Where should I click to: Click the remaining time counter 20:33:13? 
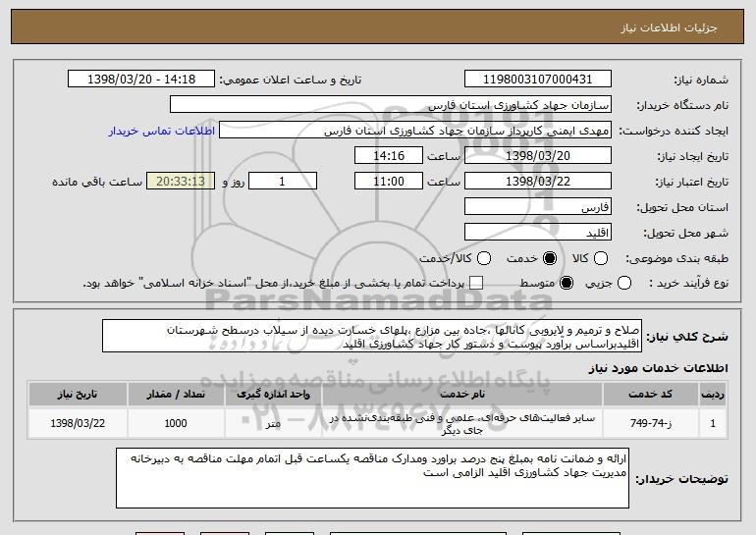click(x=181, y=182)
